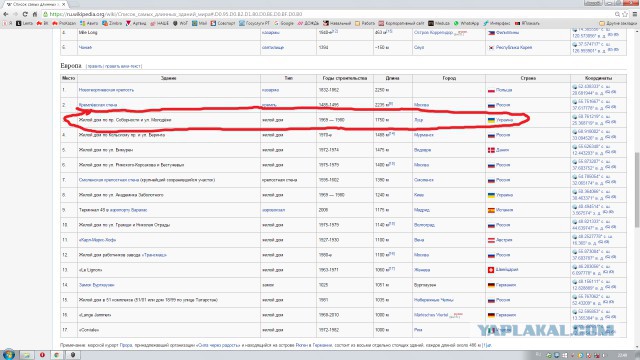640x360 pixels.
Task: Open the Дания country link
Action: coord(502,150)
